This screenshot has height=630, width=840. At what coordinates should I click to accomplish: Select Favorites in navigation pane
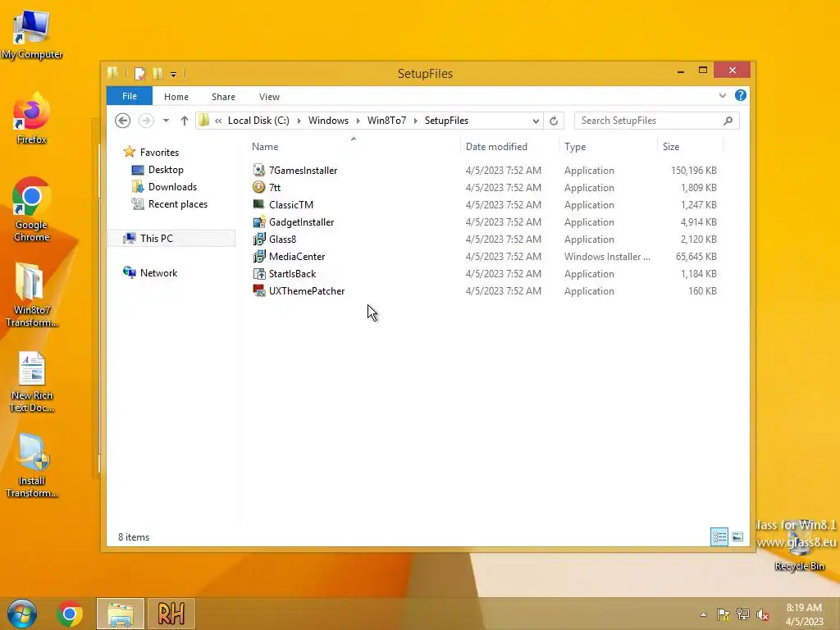[160, 153]
